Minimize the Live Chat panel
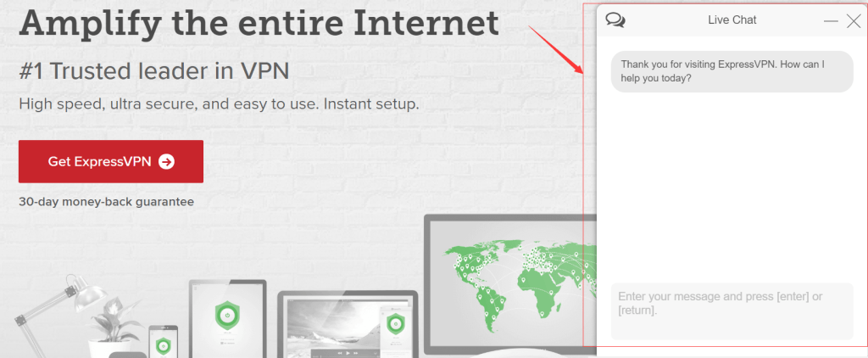Image resolution: width=868 pixels, height=358 pixels. click(831, 21)
